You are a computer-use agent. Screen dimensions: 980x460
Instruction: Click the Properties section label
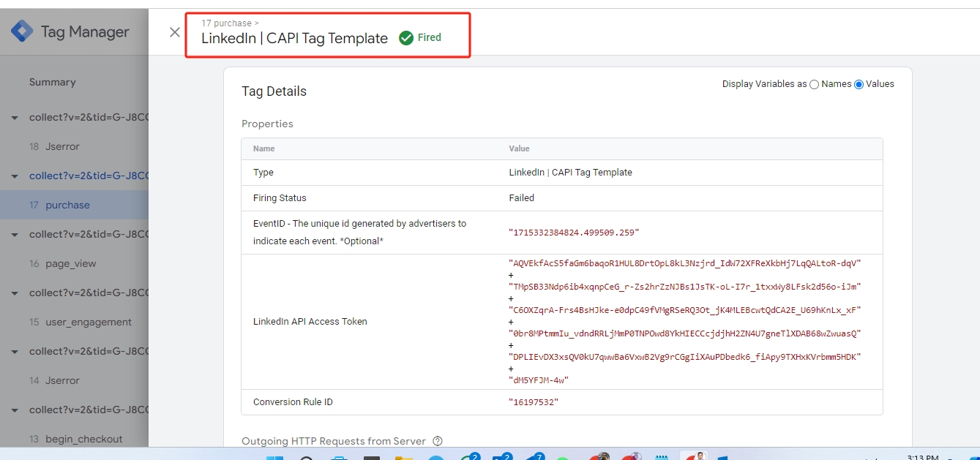click(x=267, y=124)
